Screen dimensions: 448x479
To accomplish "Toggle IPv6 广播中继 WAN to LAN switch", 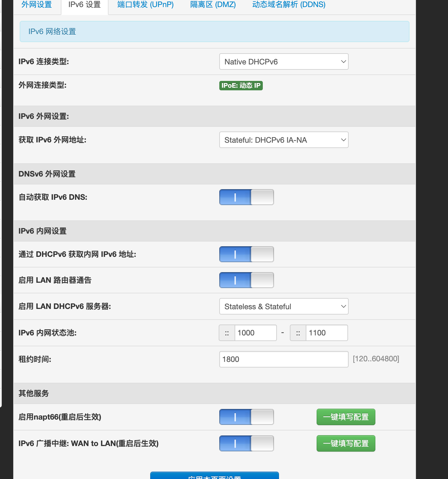I will [246, 443].
